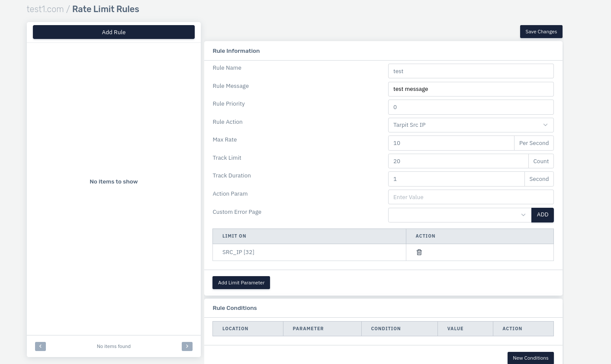Delete the SRC_IP [32] limit entry

pyautogui.click(x=419, y=252)
